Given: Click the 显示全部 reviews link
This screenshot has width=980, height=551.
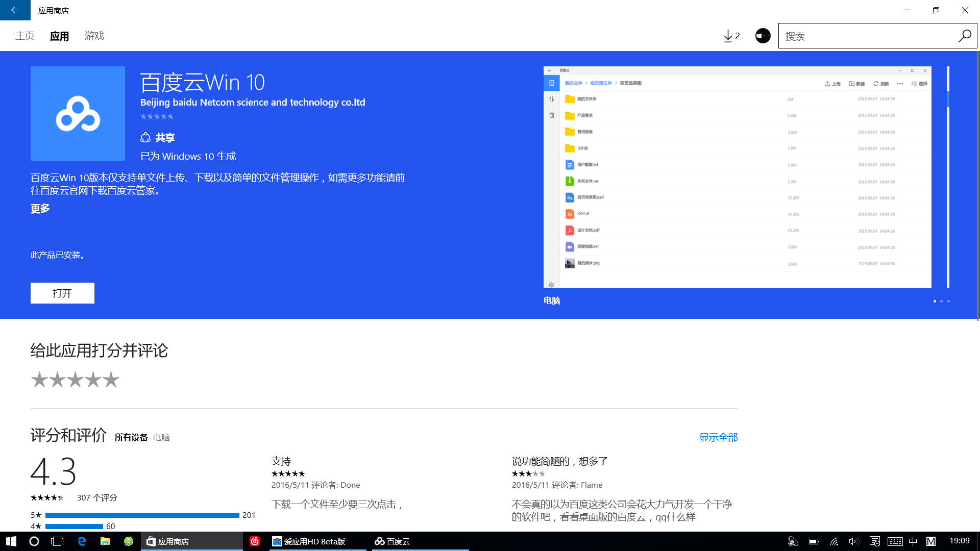Looking at the screenshot, I should 718,437.
